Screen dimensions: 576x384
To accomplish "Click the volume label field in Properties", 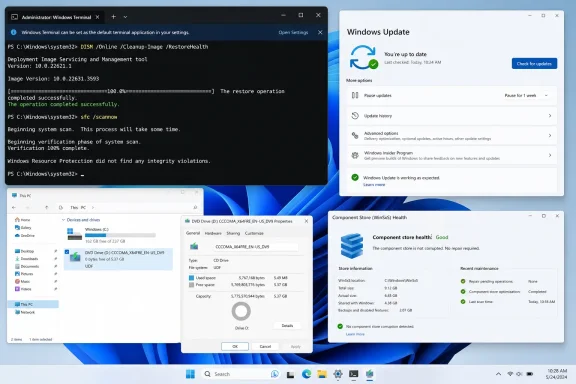I will click(255, 247).
